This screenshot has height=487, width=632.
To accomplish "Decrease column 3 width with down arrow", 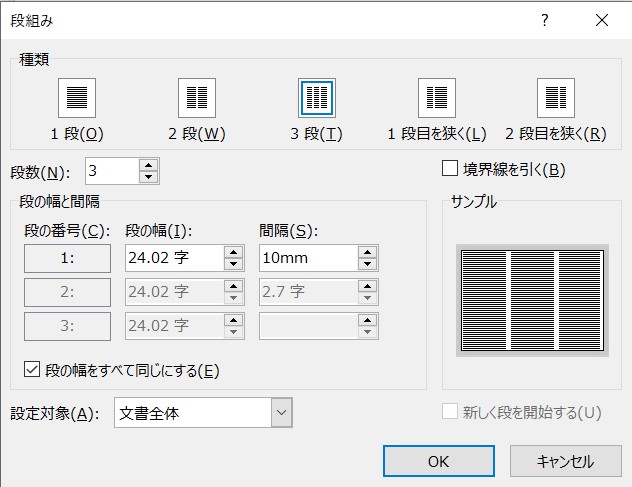I will [234, 332].
